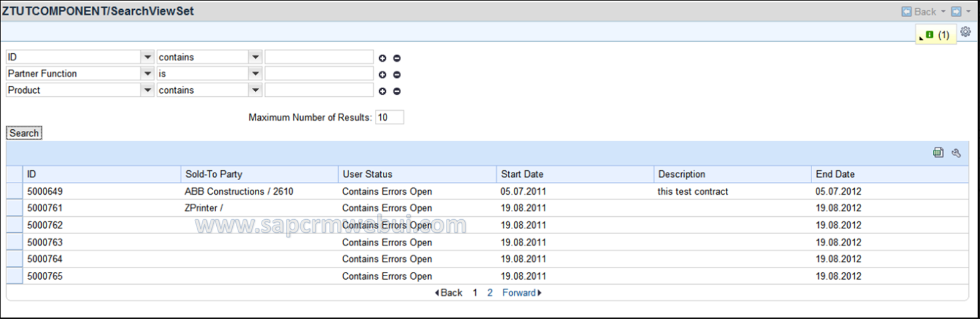The width and height of the screenshot is (980, 319).
Task: Click the pager Forward link
Action: pyautogui.click(x=522, y=293)
